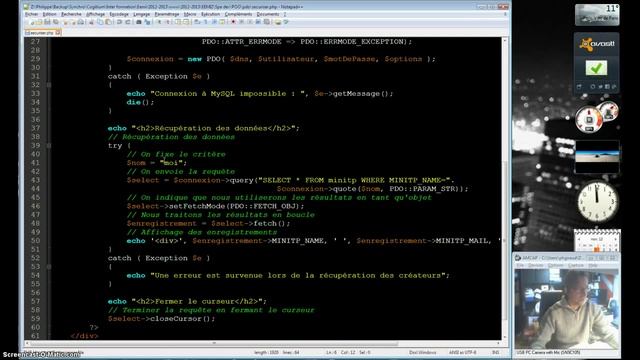Click the Close document toolbar icon
Viewport: 640px width, 360px height.
(x=66, y=22)
